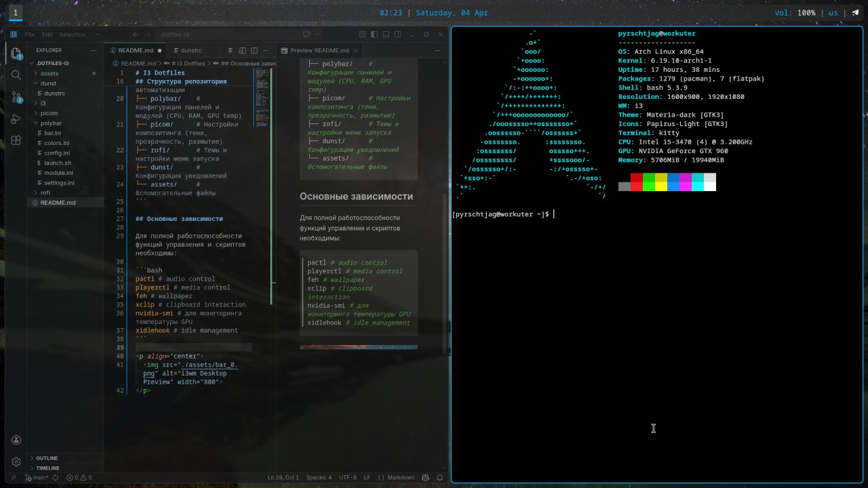Open the Accounts icon in the activity bar
Image resolution: width=868 pixels, height=488 pixels.
tap(16, 440)
